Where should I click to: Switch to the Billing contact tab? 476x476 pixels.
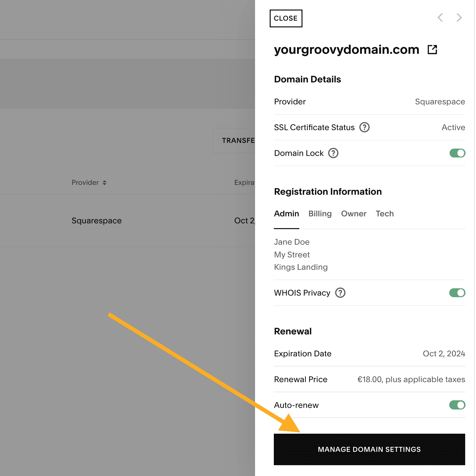point(320,213)
